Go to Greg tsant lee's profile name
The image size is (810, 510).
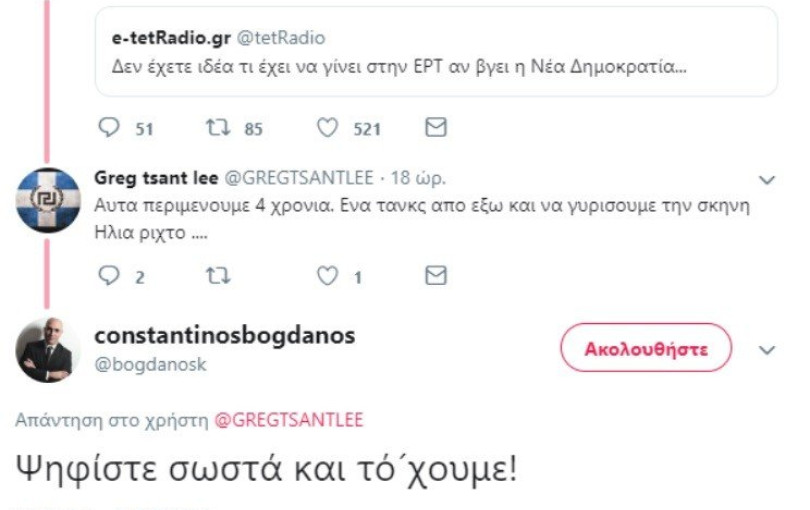click(156, 178)
